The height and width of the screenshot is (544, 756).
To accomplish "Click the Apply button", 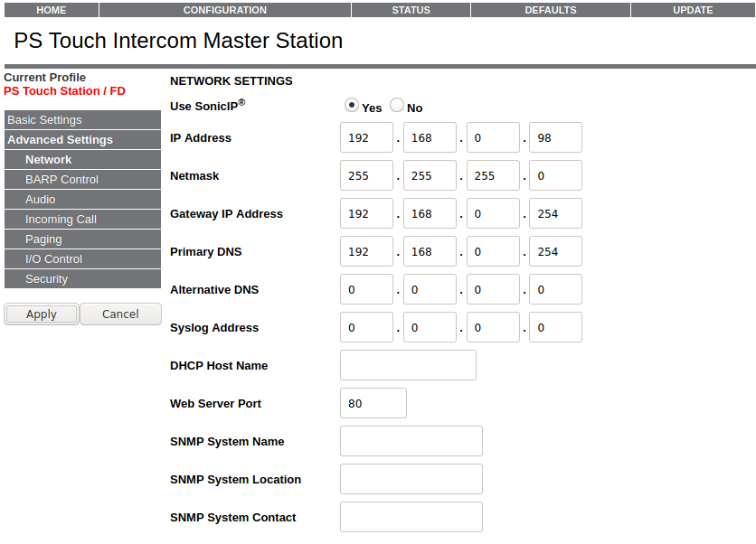I will pos(42,314).
